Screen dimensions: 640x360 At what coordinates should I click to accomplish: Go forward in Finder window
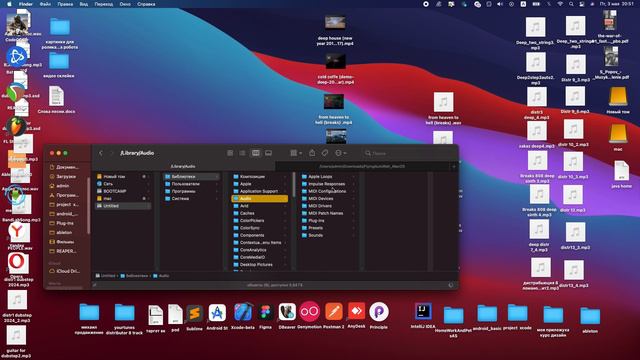pyautogui.click(x=111, y=153)
